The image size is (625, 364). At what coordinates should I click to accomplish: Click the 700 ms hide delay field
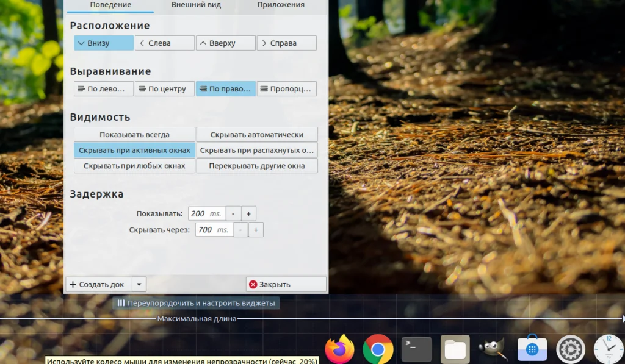click(x=212, y=230)
